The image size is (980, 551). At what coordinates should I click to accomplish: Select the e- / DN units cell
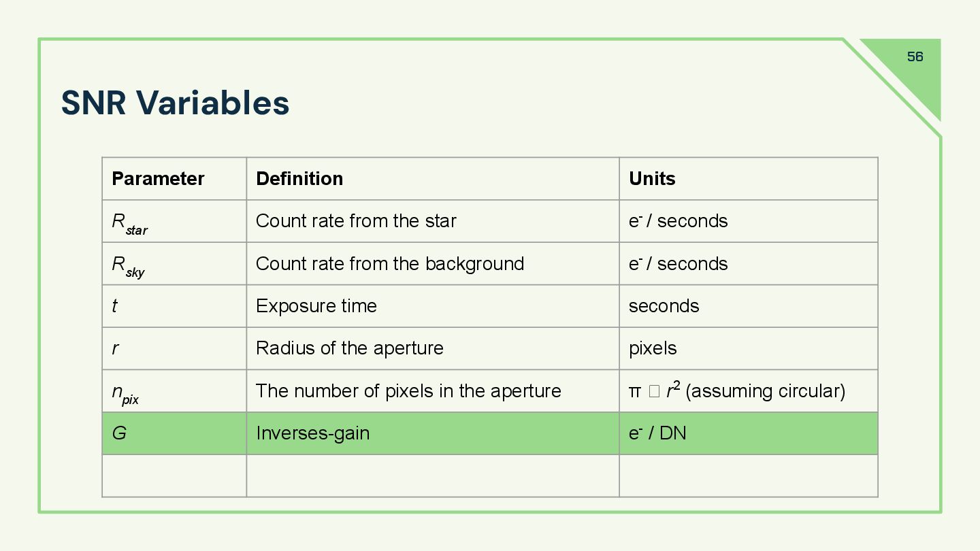point(749,433)
